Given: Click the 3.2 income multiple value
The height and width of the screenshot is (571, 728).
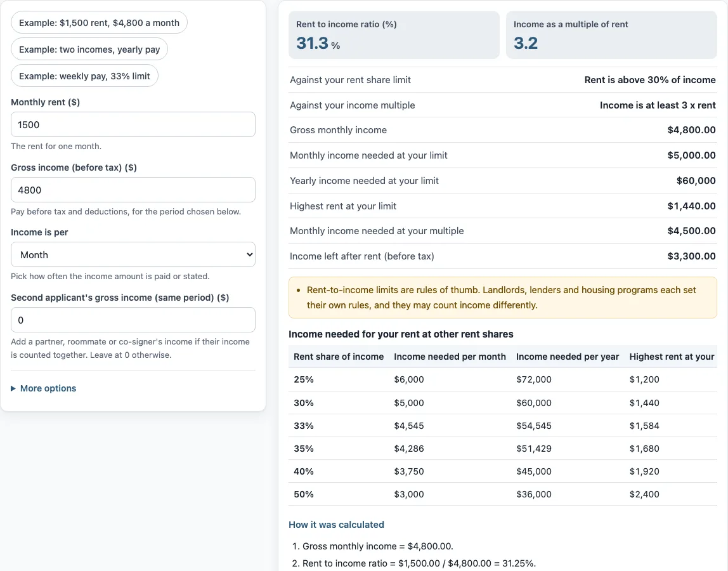Looking at the screenshot, I should click(x=526, y=43).
